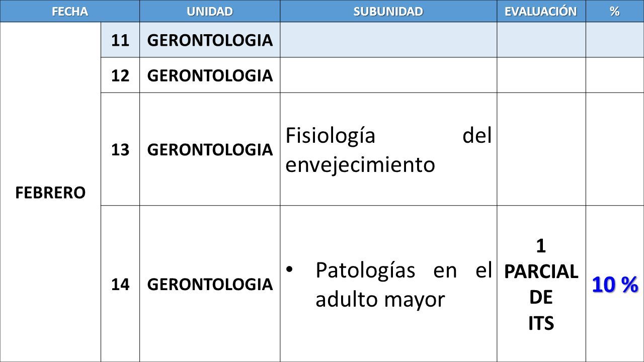Select day number 13 cell
The height and width of the screenshot is (362, 644).
coord(120,149)
